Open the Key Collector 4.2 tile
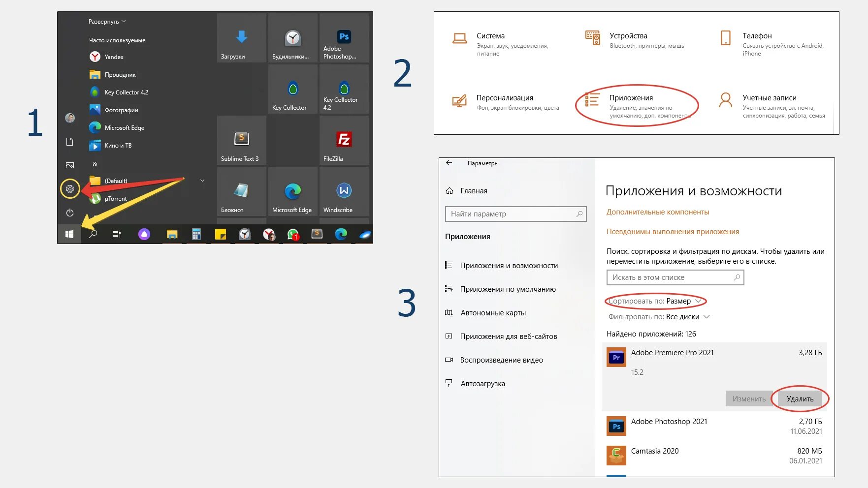The height and width of the screenshot is (488, 868). (344, 89)
